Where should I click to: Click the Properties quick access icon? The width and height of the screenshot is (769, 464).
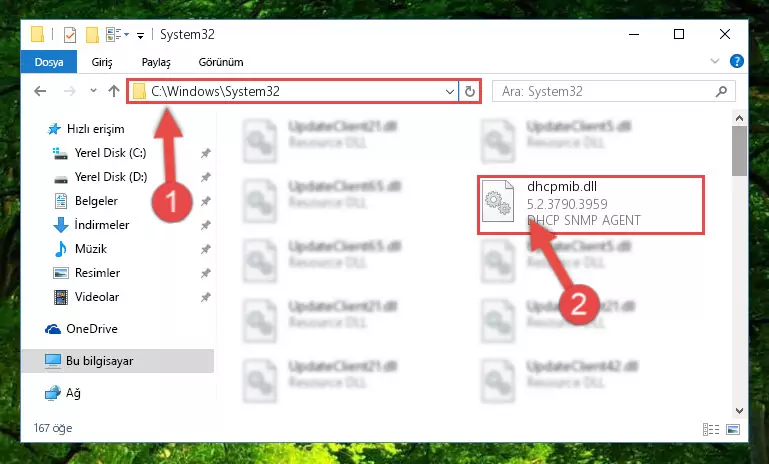click(70, 35)
